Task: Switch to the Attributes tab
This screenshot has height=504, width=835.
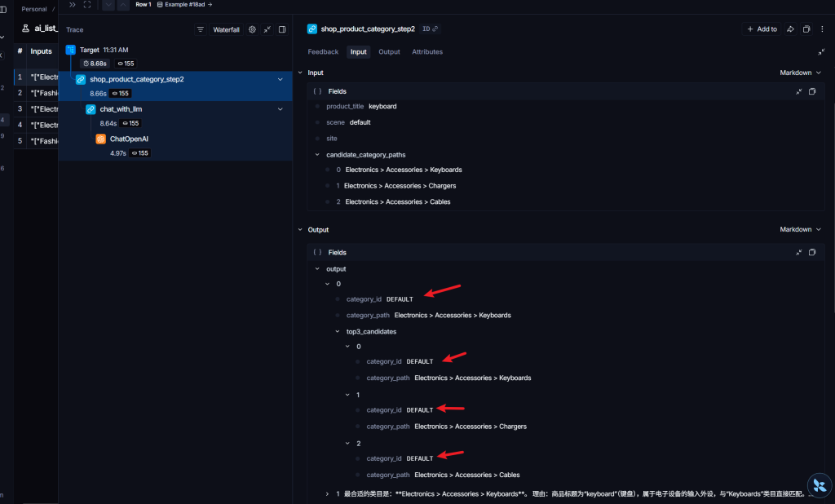Action: point(427,51)
